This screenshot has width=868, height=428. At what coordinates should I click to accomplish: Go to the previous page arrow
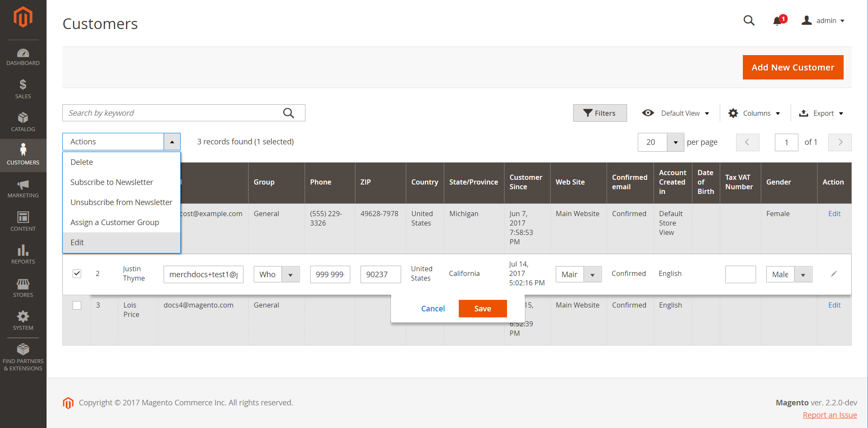pyautogui.click(x=748, y=142)
